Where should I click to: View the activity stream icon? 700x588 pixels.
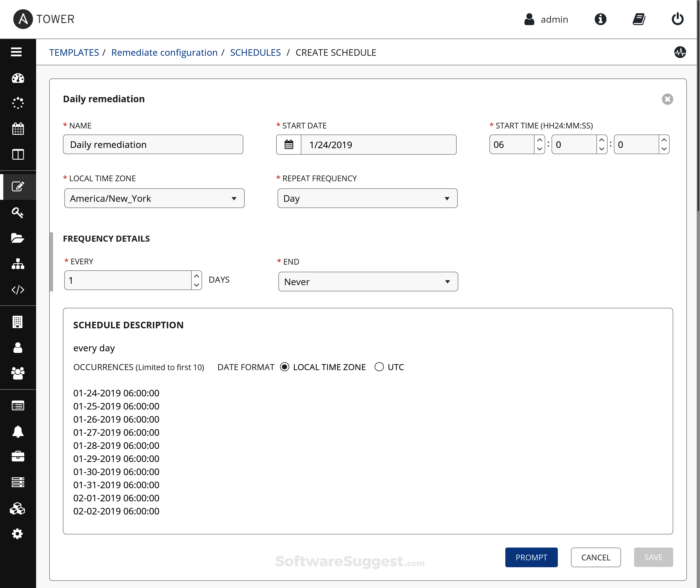click(681, 52)
